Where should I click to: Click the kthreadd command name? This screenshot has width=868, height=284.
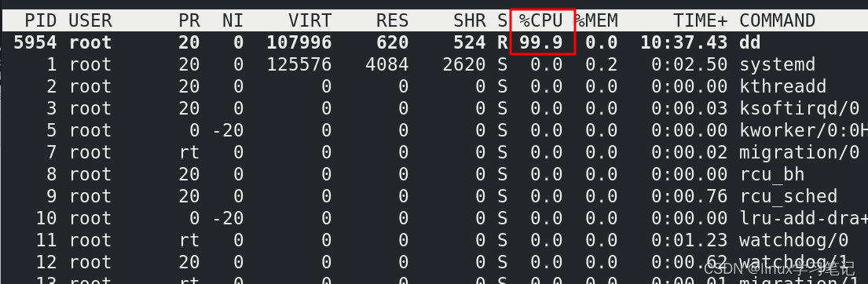click(782, 87)
